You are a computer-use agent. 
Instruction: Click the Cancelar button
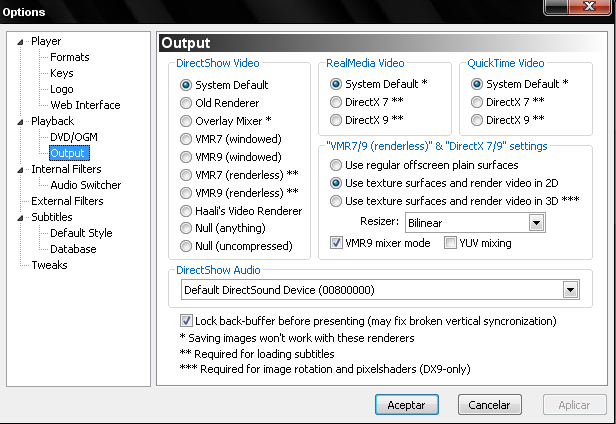point(490,405)
